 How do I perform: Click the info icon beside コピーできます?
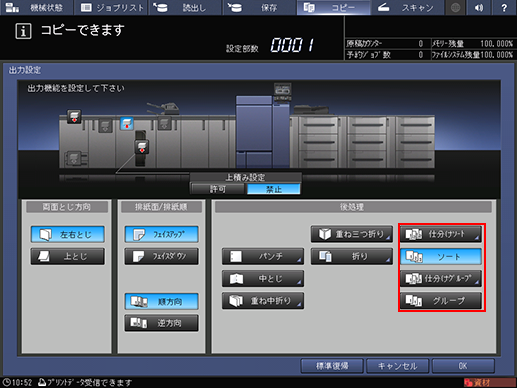pyautogui.click(x=23, y=31)
